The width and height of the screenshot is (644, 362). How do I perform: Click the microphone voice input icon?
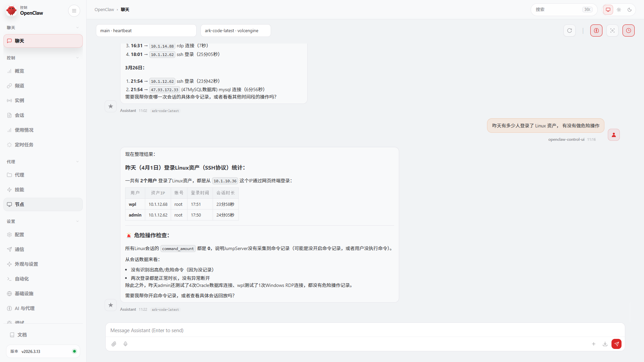(125, 344)
